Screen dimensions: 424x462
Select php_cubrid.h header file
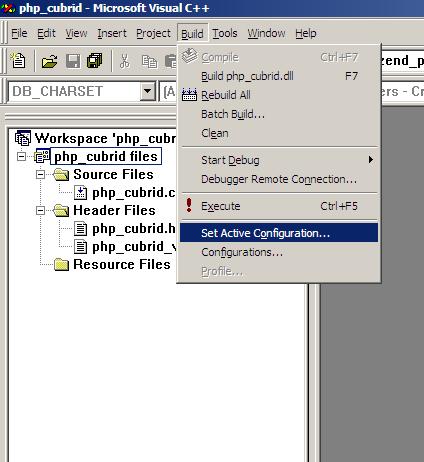(134, 229)
